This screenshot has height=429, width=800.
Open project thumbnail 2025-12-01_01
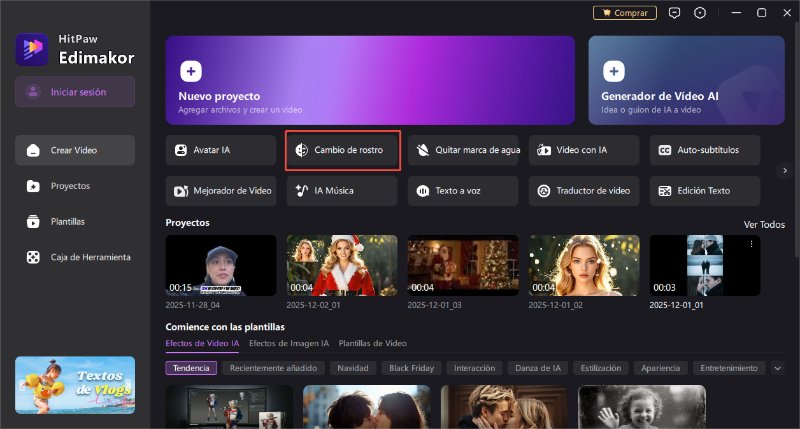click(x=705, y=265)
